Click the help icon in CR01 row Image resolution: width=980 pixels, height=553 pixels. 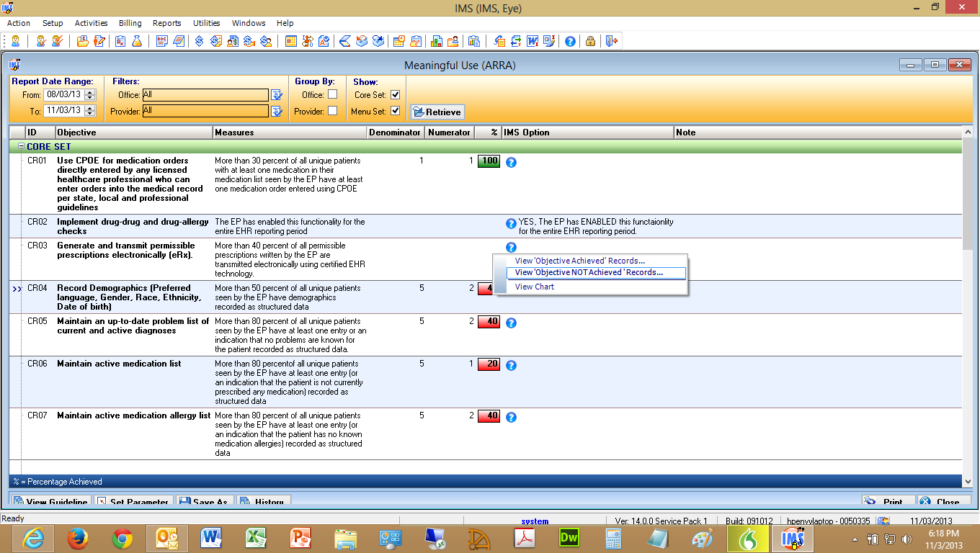point(511,162)
